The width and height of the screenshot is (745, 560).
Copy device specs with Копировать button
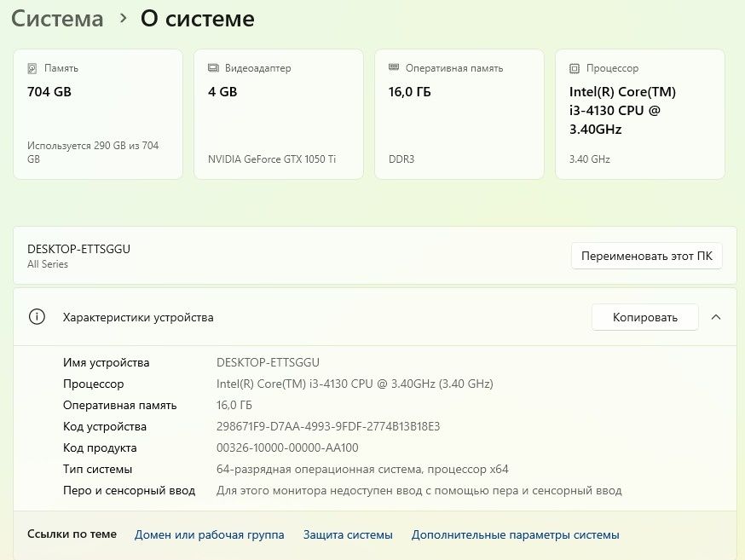point(644,317)
